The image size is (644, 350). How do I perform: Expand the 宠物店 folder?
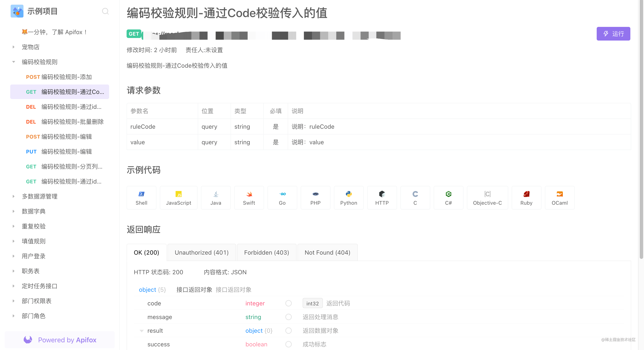point(13,47)
